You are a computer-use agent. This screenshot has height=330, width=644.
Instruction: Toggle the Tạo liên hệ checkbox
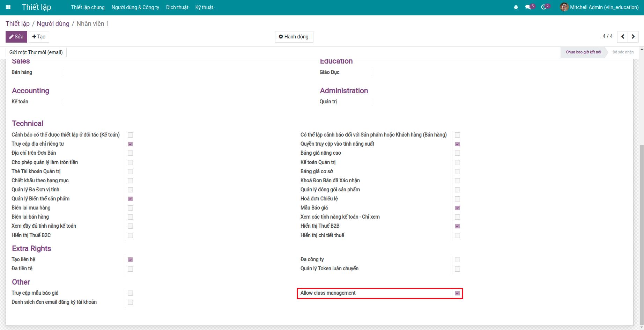coord(130,260)
